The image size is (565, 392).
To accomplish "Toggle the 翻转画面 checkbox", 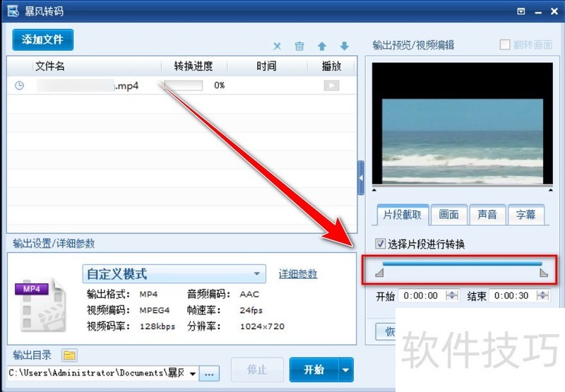I will click(505, 44).
